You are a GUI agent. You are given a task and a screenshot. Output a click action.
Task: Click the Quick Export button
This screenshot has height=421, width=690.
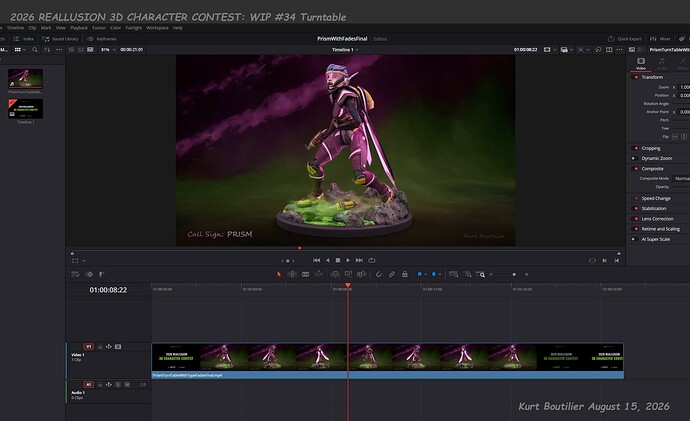pyautogui.click(x=624, y=39)
